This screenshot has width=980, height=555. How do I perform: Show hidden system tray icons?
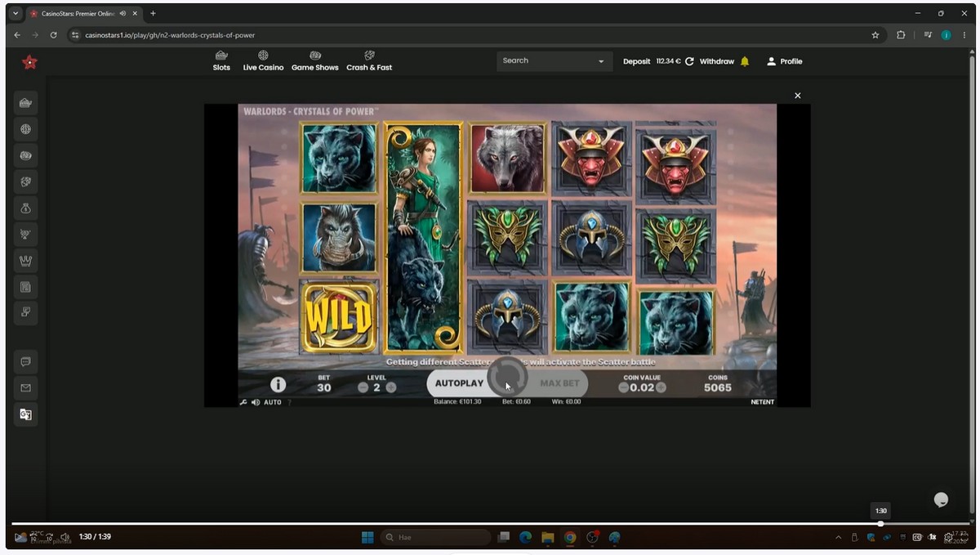click(x=839, y=537)
